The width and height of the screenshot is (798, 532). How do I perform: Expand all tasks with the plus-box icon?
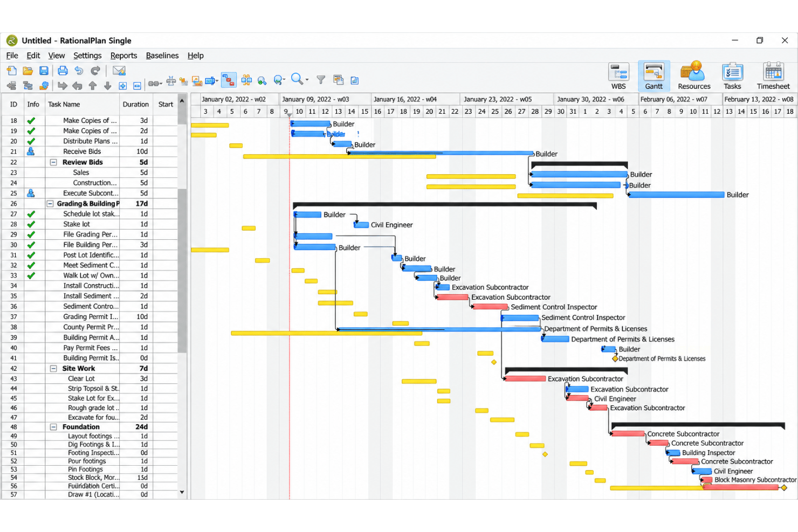[x=123, y=86]
